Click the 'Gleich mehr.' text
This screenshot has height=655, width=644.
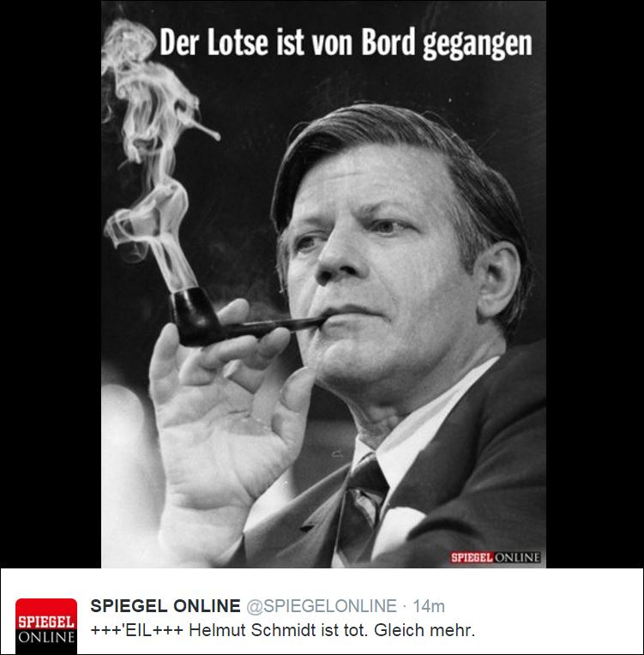click(x=424, y=630)
